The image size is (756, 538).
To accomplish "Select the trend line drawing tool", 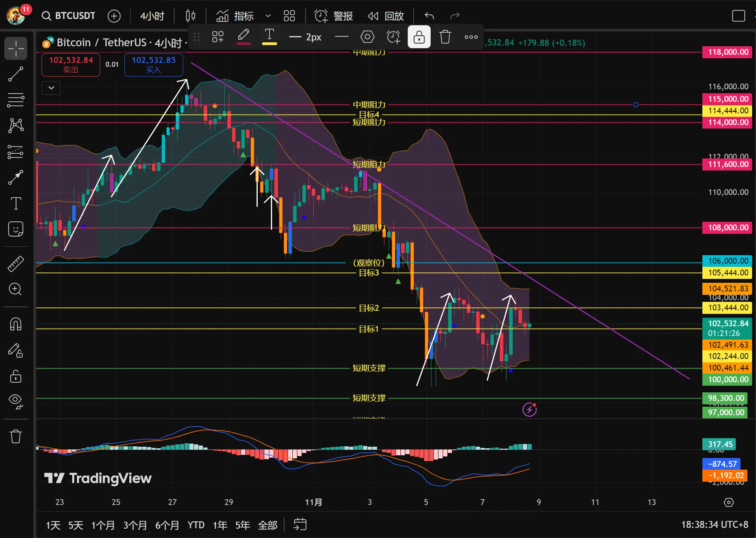I will [16, 74].
